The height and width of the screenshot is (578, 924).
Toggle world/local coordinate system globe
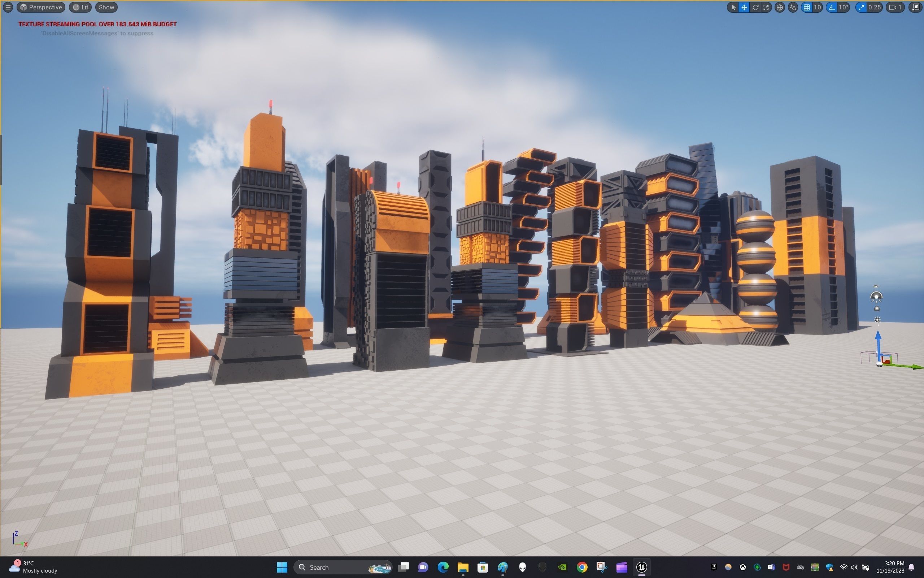click(x=780, y=7)
